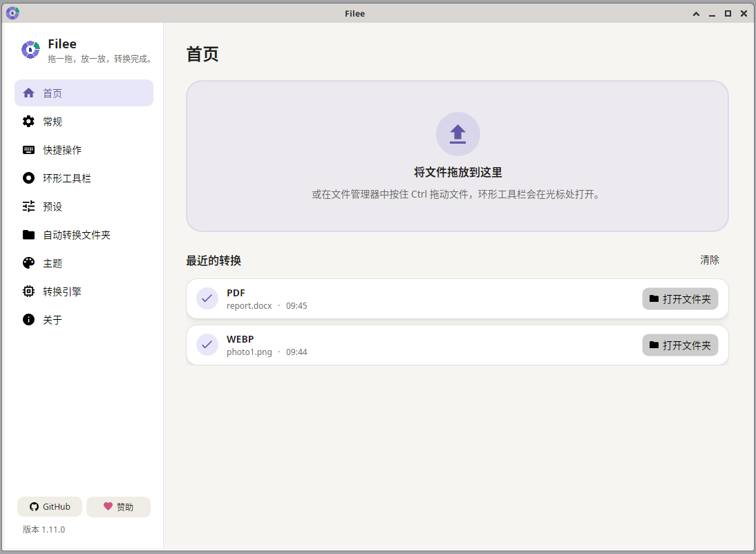Minimize the Filee window
Viewport: 756px width, 554px height.
712,14
